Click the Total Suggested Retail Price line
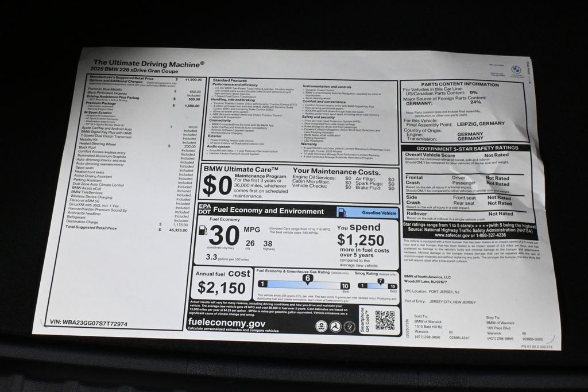This screenshot has width=588, height=392. 92,228
